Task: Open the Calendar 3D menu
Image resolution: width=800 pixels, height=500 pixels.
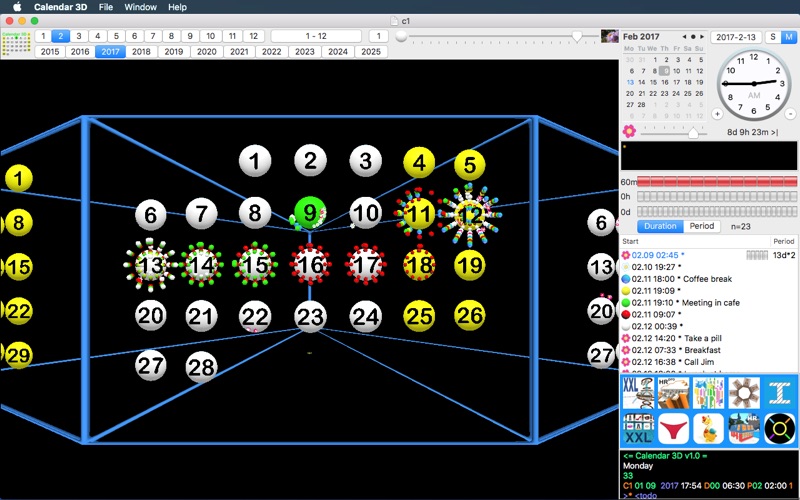Action: click(60, 7)
